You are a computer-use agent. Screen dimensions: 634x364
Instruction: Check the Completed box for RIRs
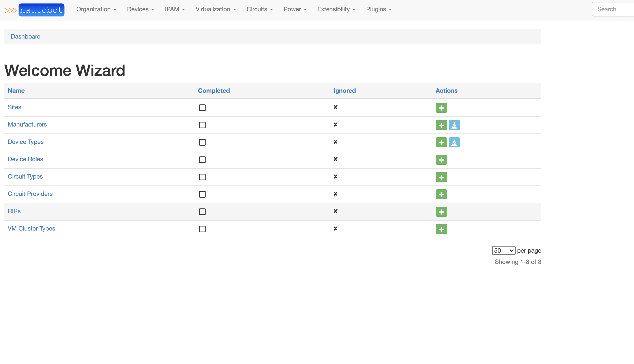(x=202, y=211)
